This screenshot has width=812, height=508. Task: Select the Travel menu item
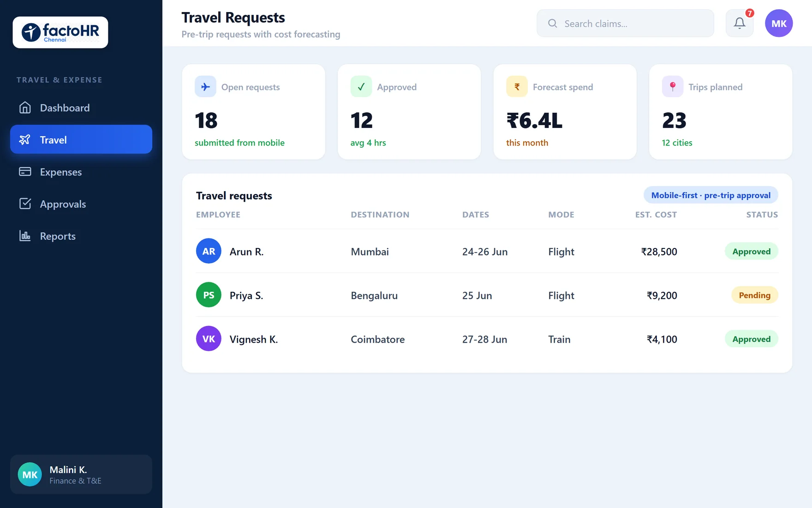81,139
